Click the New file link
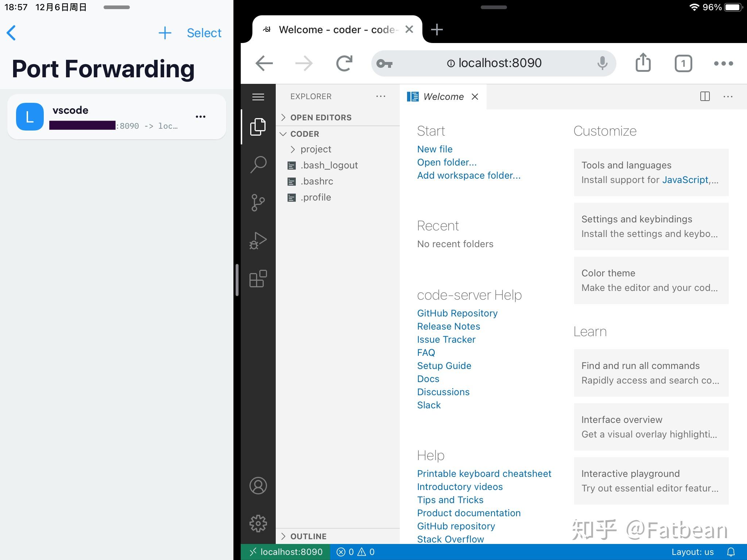 pyautogui.click(x=435, y=149)
